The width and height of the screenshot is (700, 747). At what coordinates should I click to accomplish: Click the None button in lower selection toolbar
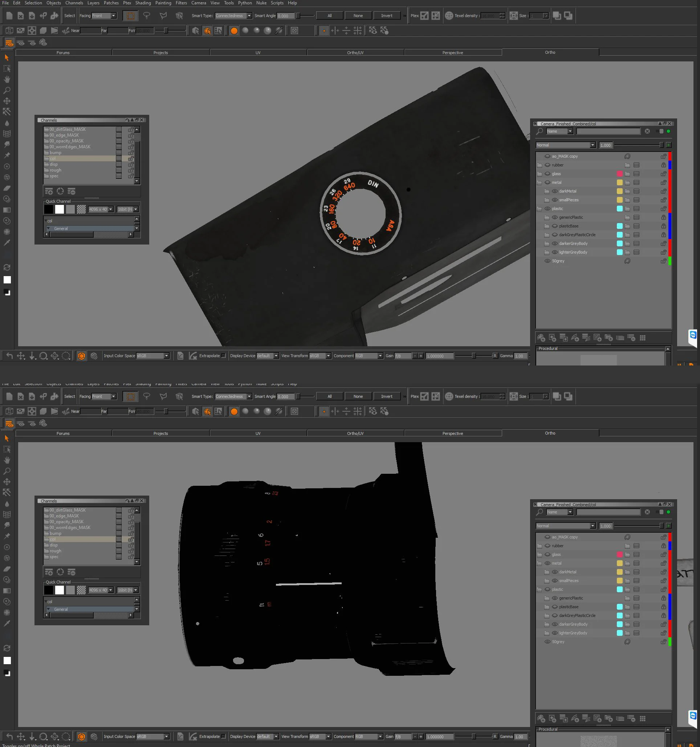(358, 396)
